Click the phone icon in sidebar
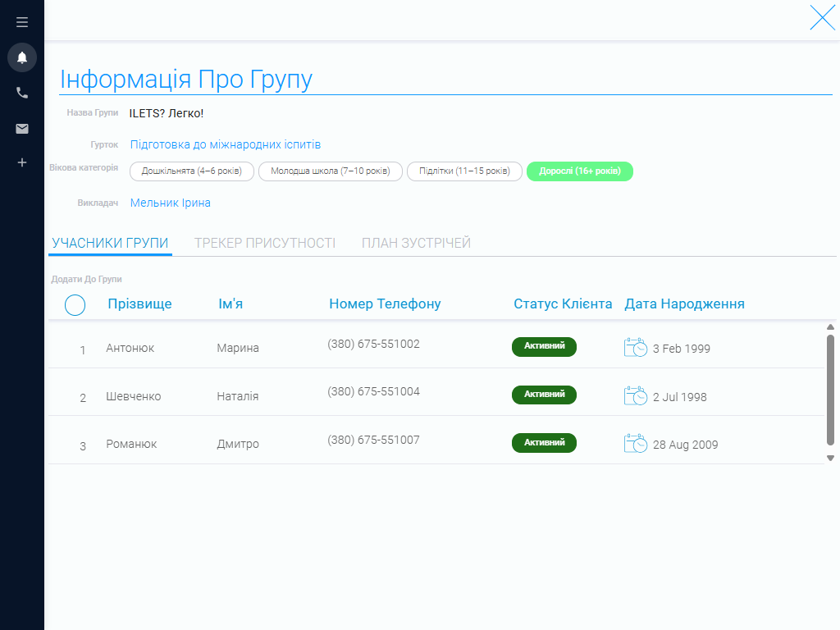 22,93
